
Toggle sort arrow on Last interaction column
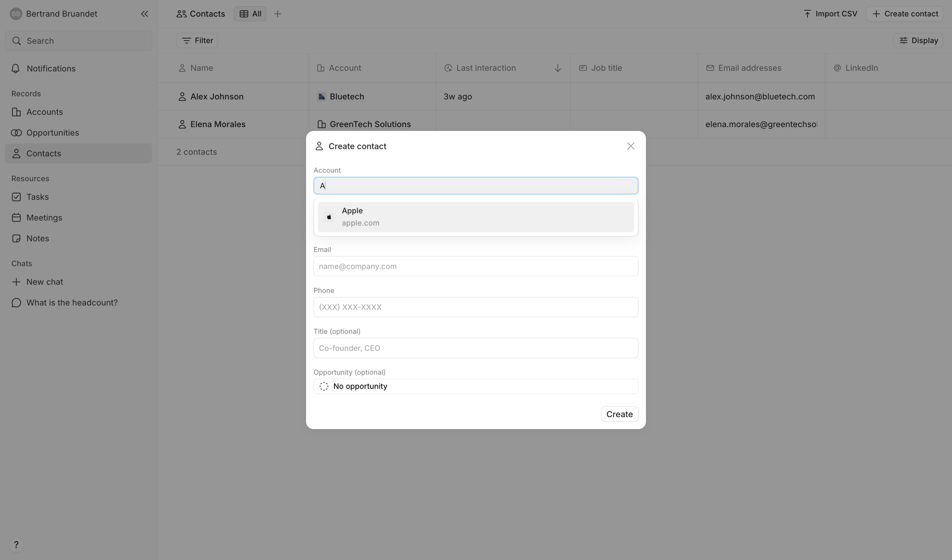pos(558,68)
